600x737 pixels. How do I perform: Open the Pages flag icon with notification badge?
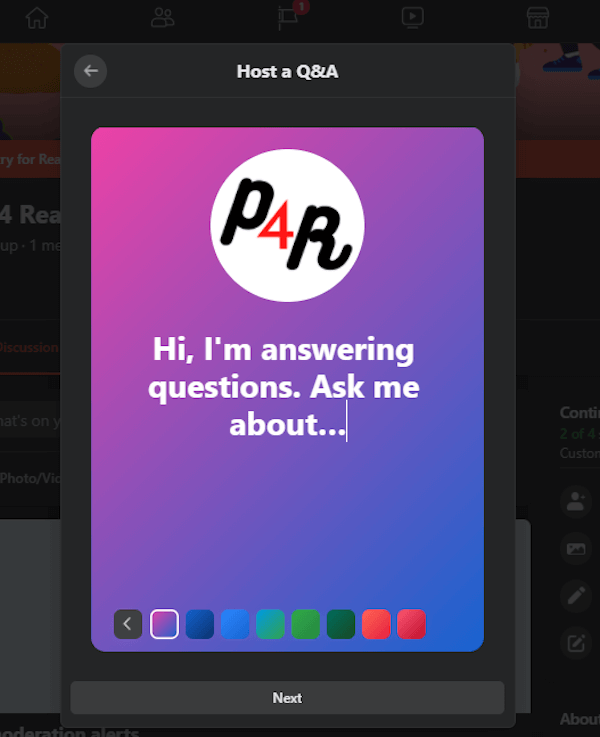pos(288,18)
